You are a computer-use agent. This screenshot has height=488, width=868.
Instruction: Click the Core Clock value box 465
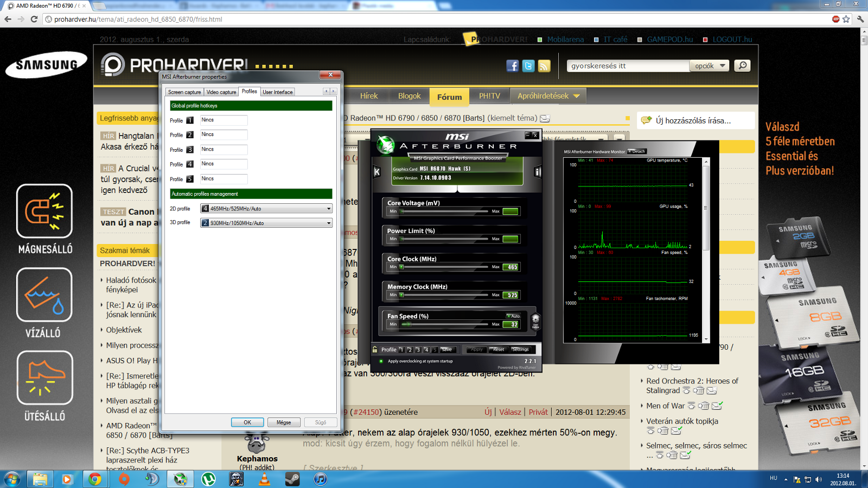click(511, 267)
